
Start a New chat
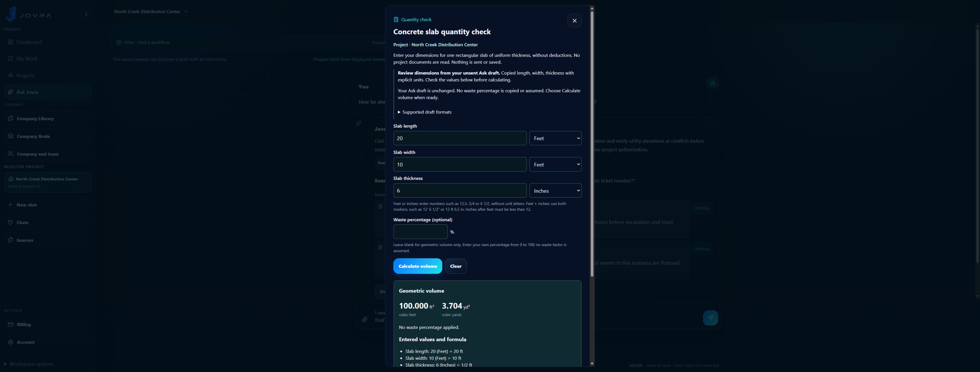tap(47, 204)
